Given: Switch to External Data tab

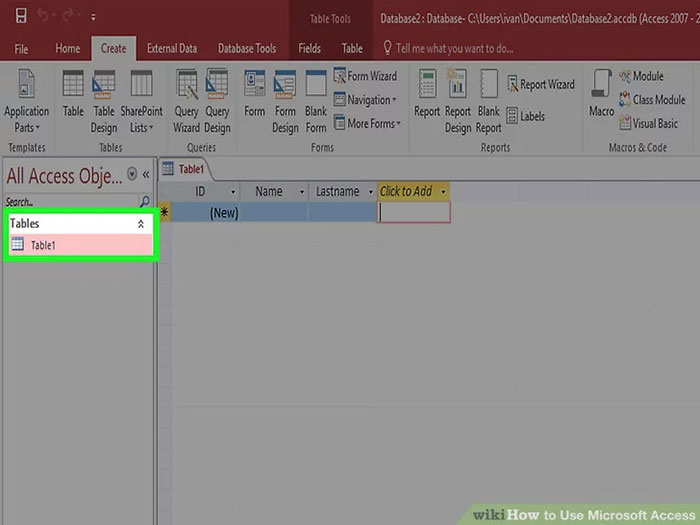Looking at the screenshot, I should tap(172, 48).
